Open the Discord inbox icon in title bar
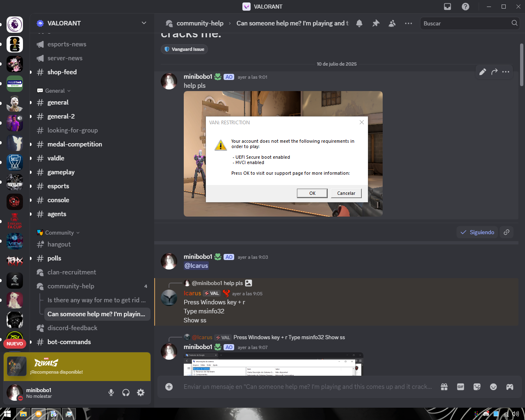 pyautogui.click(x=447, y=7)
